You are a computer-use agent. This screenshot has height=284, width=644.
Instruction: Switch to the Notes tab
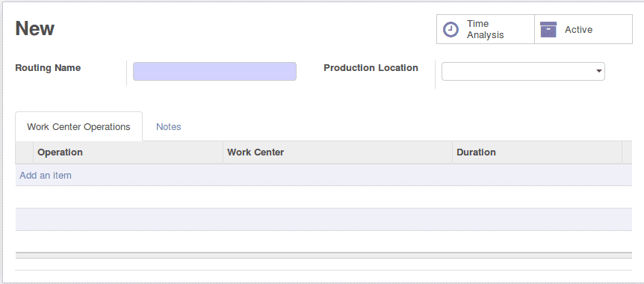tap(168, 126)
